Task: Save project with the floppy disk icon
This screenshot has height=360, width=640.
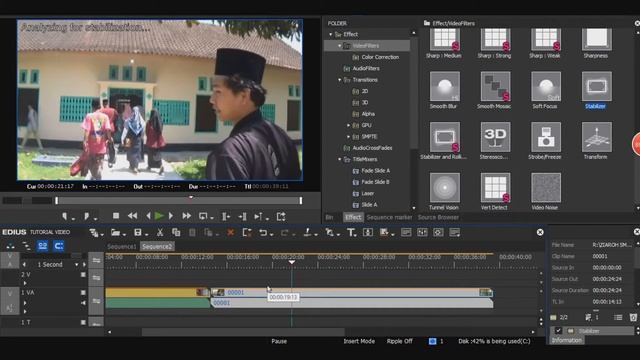Action: pos(138,233)
